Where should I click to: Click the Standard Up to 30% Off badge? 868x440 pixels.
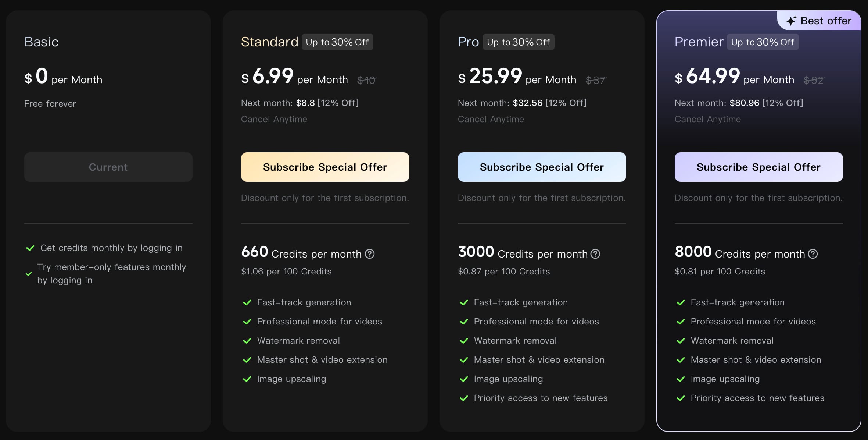click(x=337, y=42)
